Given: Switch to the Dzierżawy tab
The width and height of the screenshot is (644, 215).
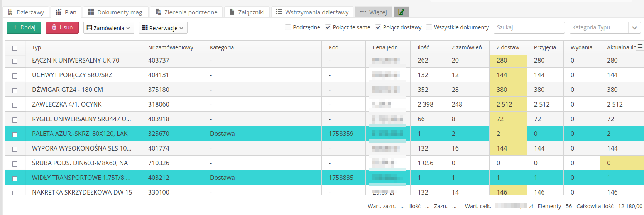Looking at the screenshot, I should (26, 12).
